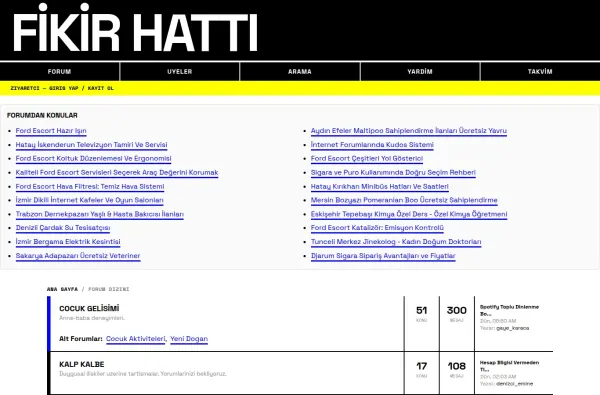
Task: Open KALP KALBE forum
Action: coord(82,364)
